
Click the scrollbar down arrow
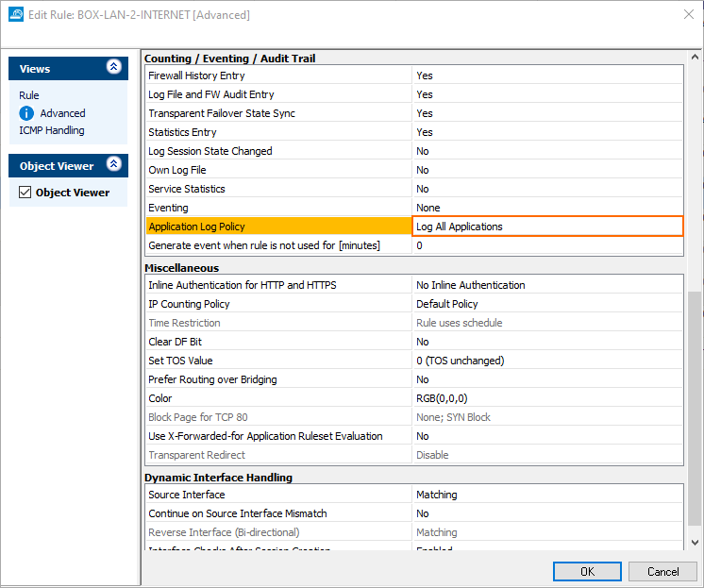pos(695,543)
